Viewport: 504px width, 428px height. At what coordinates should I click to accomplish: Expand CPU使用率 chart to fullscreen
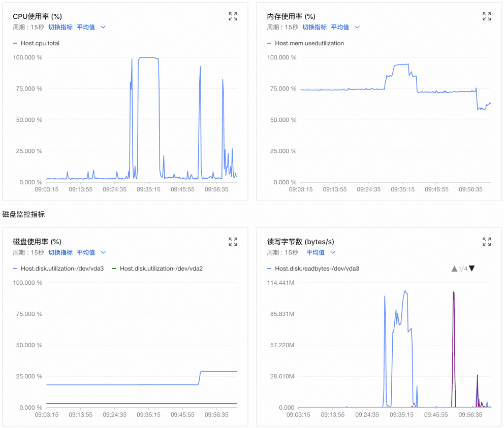[233, 16]
